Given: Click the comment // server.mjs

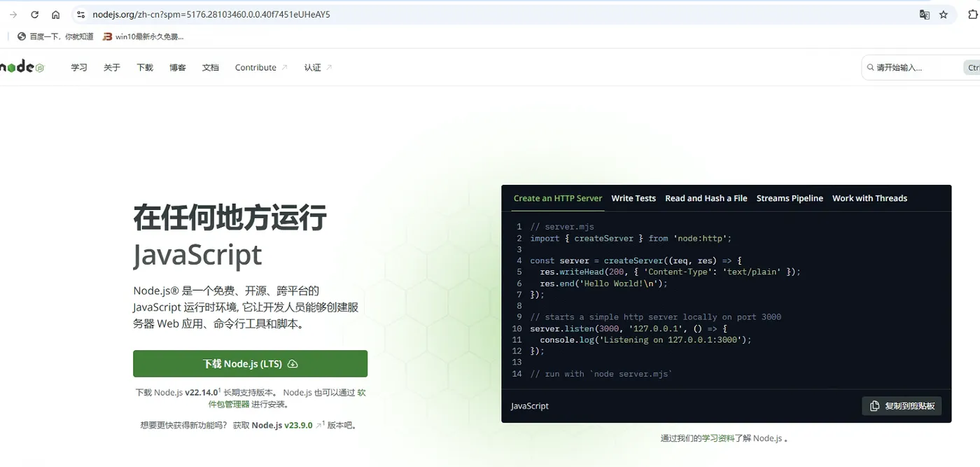Looking at the screenshot, I should (562, 227).
